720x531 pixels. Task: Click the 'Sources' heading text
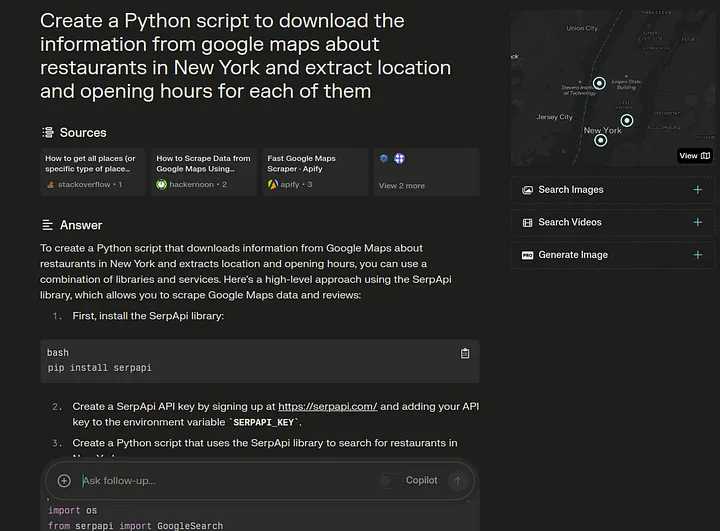[x=83, y=133]
